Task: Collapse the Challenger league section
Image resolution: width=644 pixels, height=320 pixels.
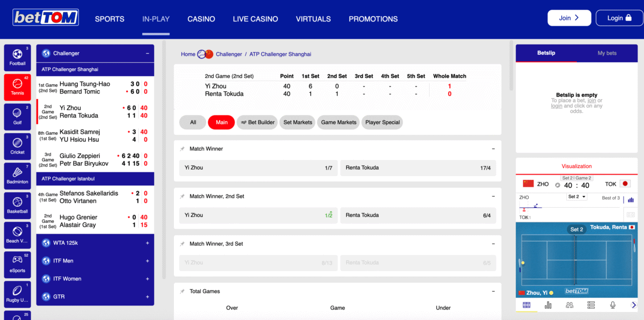Action: click(x=147, y=53)
